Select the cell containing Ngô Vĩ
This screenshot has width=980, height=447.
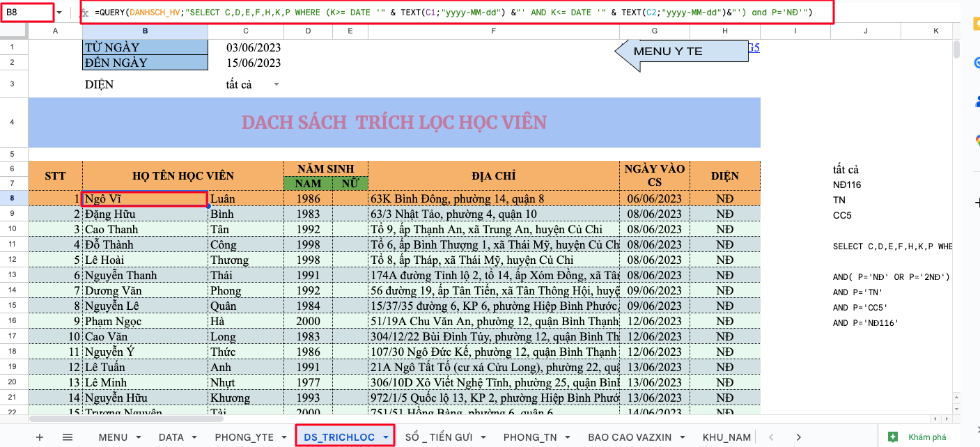tap(145, 199)
